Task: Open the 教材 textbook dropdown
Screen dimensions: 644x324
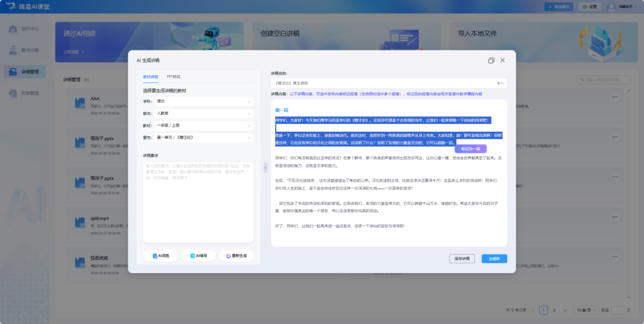Action: click(204, 126)
